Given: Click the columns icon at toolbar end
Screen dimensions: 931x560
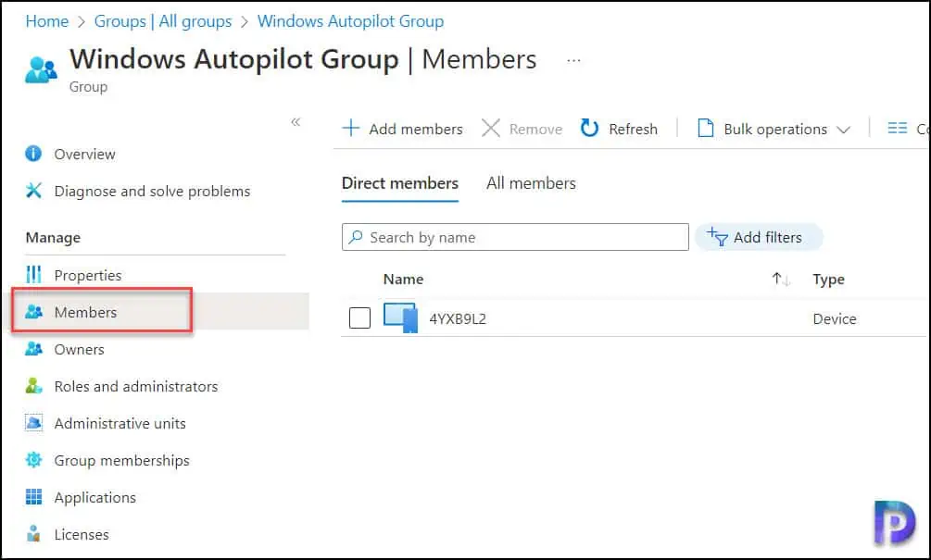Looking at the screenshot, I should 897,128.
